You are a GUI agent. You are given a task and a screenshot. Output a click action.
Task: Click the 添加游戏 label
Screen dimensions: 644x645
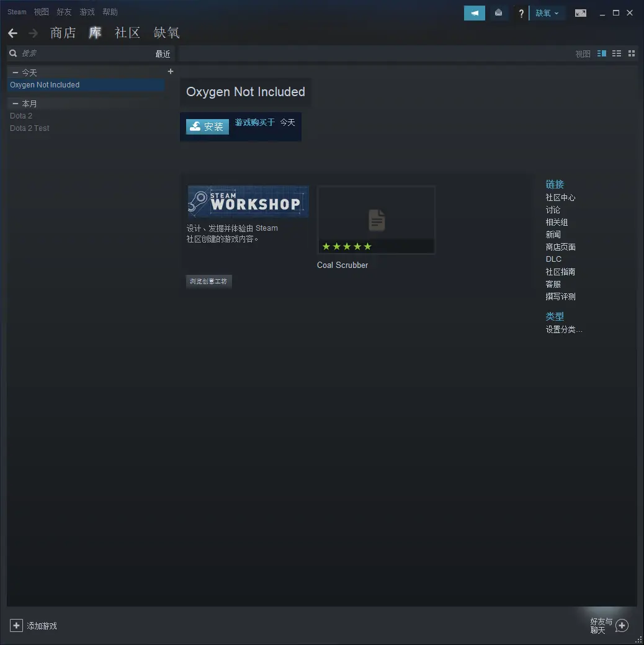(42, 626)
